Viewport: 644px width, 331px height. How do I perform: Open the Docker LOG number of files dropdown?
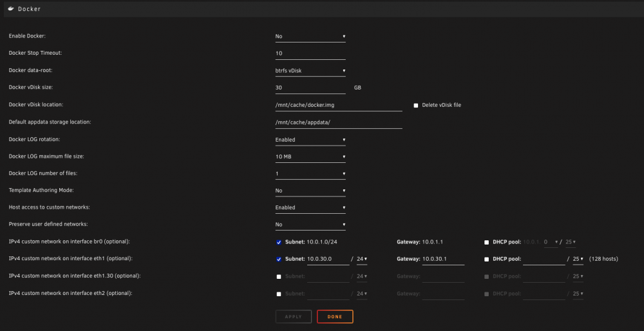pyautogui.click(x=310, y=174)
